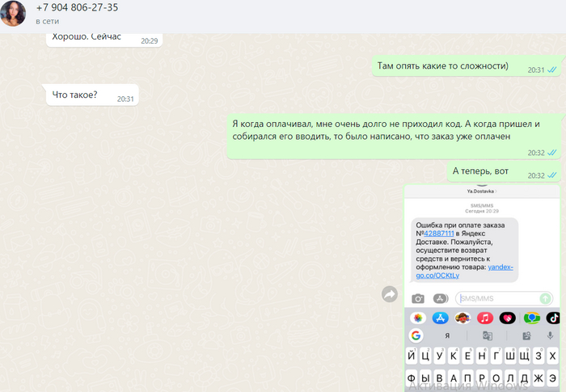Tap the TikTok icon in the app strip
Image resolution: width=566 pixels, height=392 pixels.
point(553,318)
